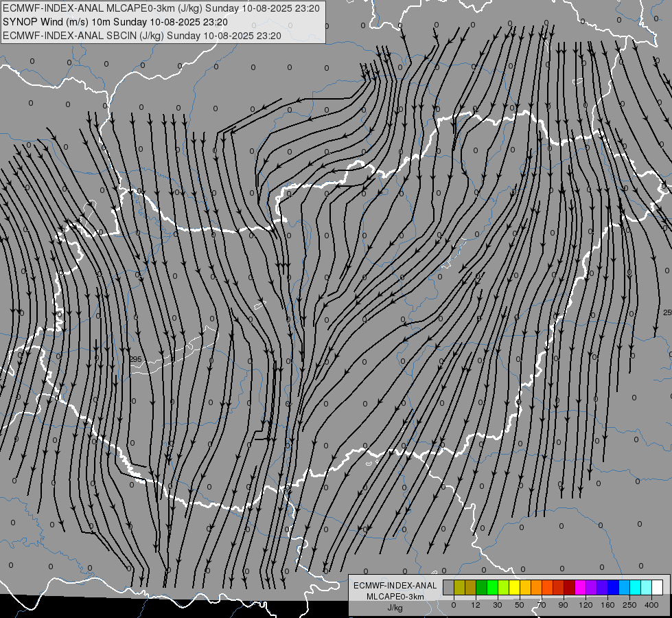Click the legend value '120'
The width and height of the screenshot is (672, 618).
pos(586,605)
